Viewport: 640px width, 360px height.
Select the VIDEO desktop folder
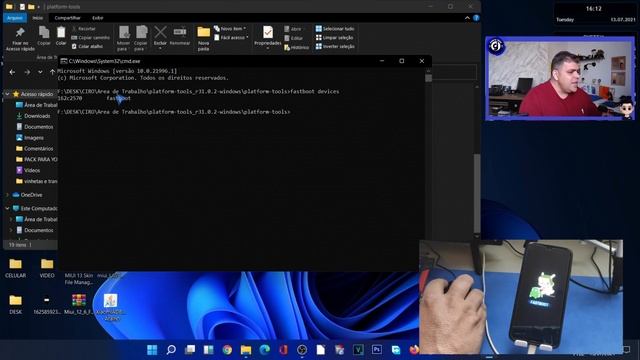47,269
